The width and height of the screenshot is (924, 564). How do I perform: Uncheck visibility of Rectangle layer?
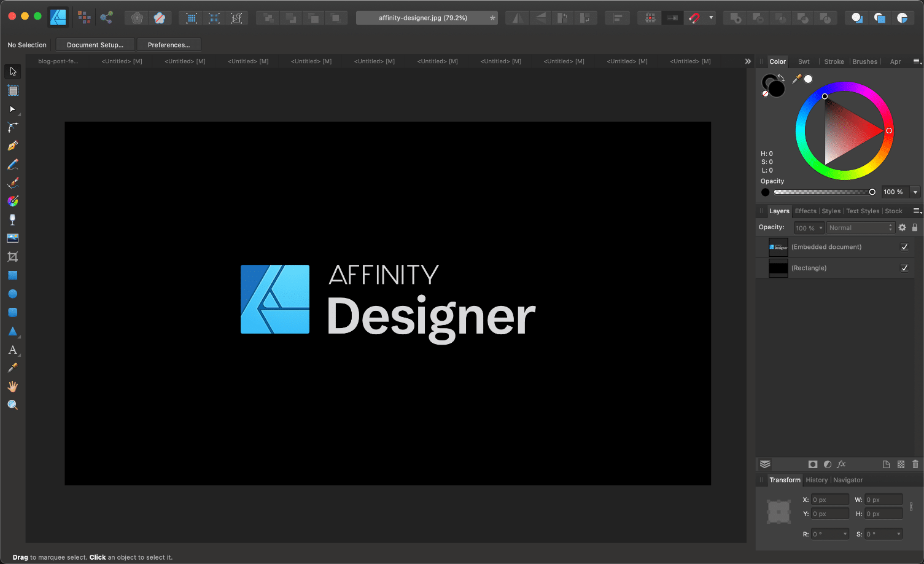[x=904, y=268]
